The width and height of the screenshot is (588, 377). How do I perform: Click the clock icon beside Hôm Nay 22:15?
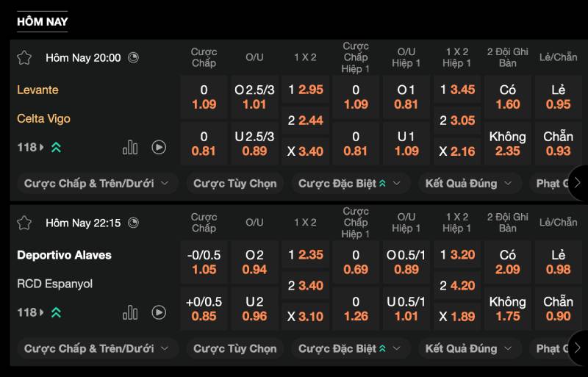tap(133, 223)
